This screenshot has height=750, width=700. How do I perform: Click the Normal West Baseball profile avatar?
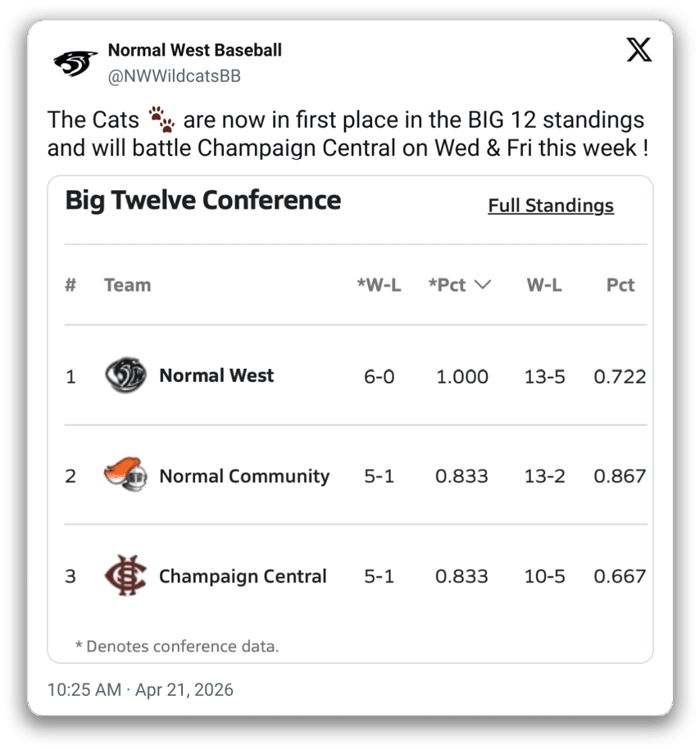coord(75,63)
